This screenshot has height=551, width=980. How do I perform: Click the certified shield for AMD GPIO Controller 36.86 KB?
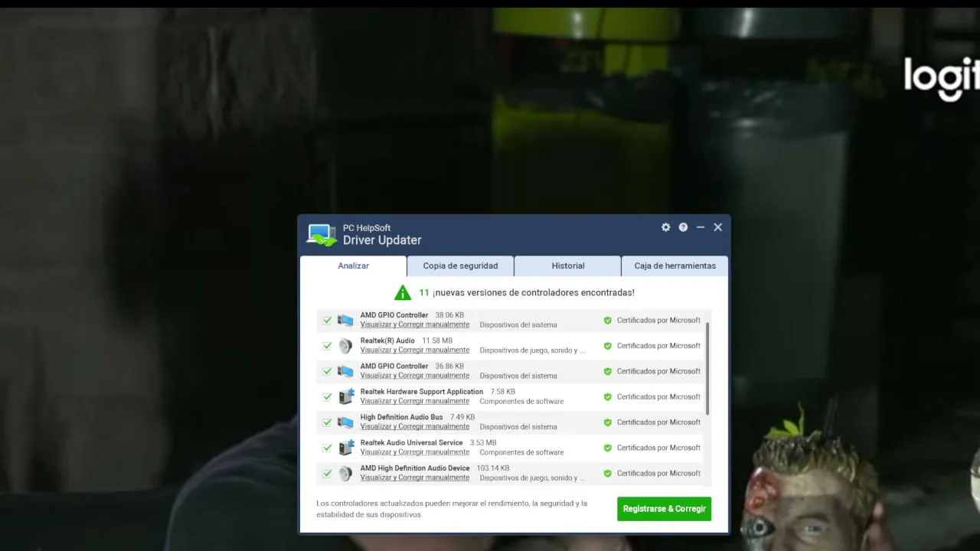tap(608, 371)
